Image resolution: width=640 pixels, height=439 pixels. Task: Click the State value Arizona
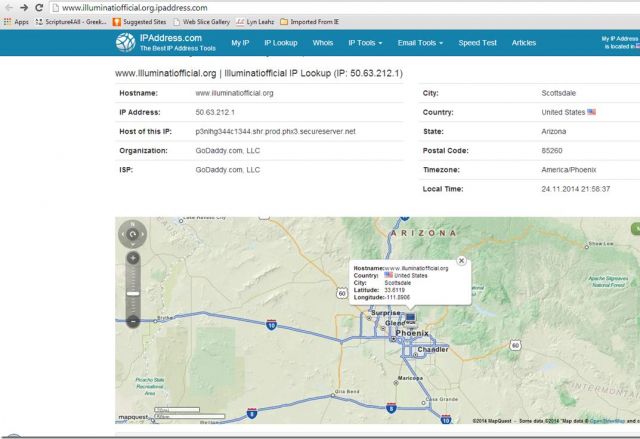tap(554, 131)
